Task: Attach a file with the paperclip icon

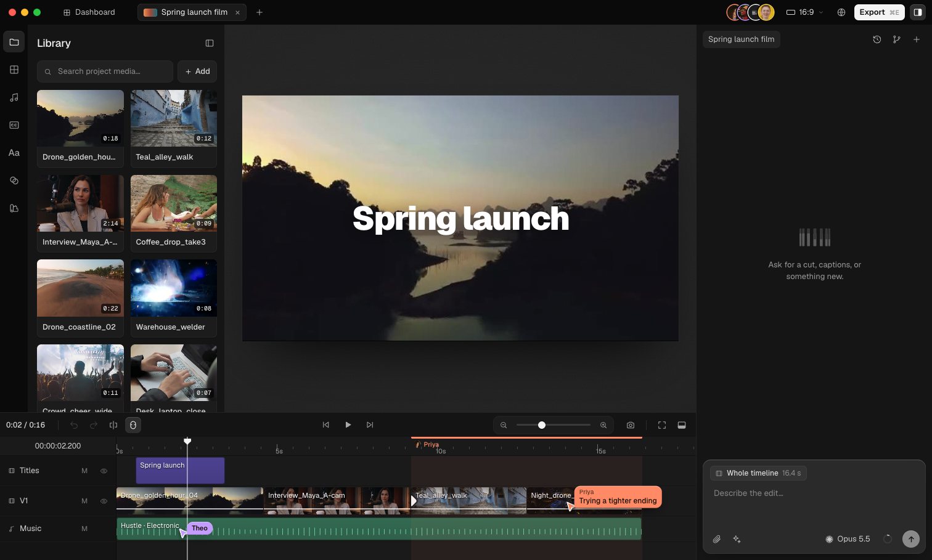Action: (x=717, y=539)
